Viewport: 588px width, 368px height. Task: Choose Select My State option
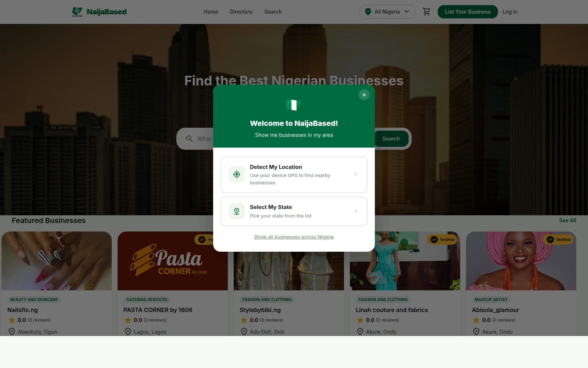294,211
